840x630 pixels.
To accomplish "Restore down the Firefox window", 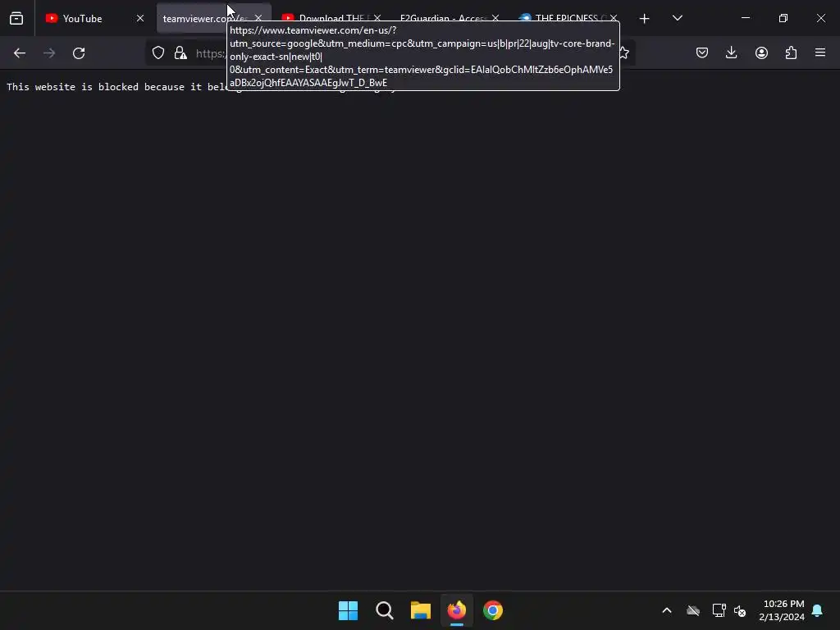I will [x=783, y=18].
